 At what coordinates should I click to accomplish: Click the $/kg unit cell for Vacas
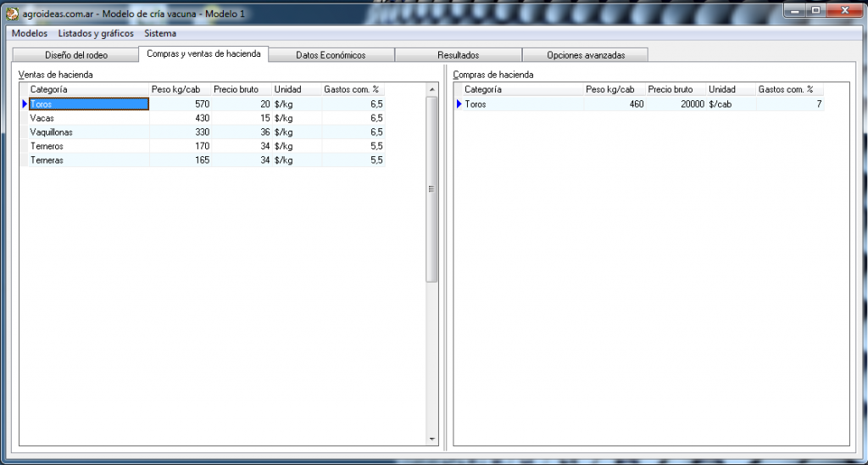[x=297, y=118]
